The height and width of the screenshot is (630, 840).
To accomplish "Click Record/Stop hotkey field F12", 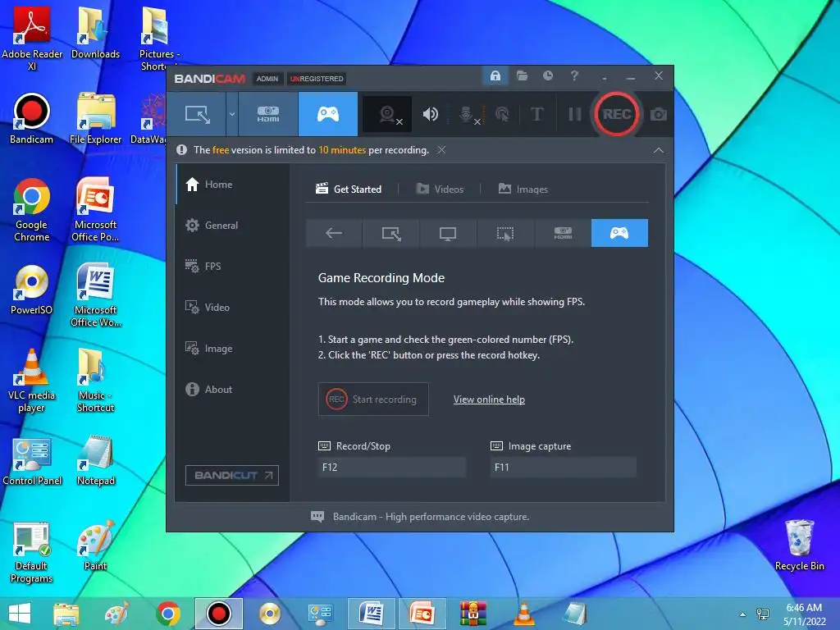I will [x=391, y=467].
